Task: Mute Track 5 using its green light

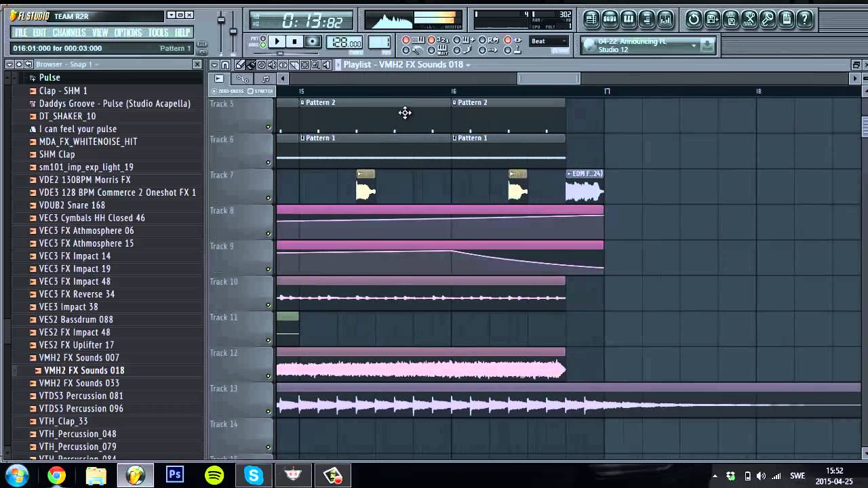Action: pyautogui.click(x=269, y=127)
